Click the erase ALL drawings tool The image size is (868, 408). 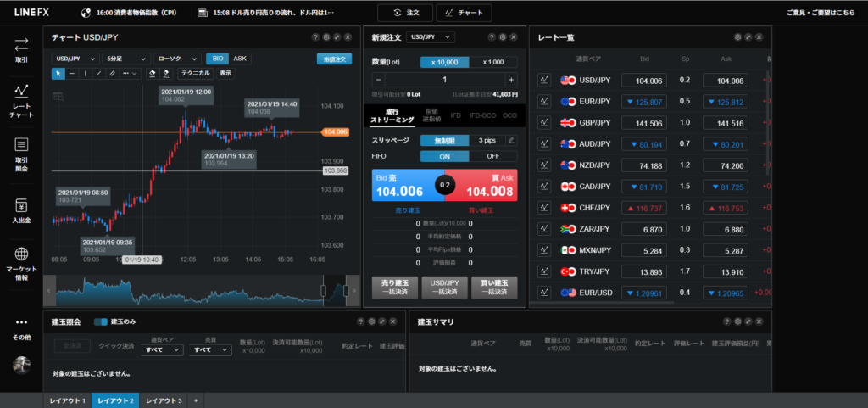click(x=167, y=73)
